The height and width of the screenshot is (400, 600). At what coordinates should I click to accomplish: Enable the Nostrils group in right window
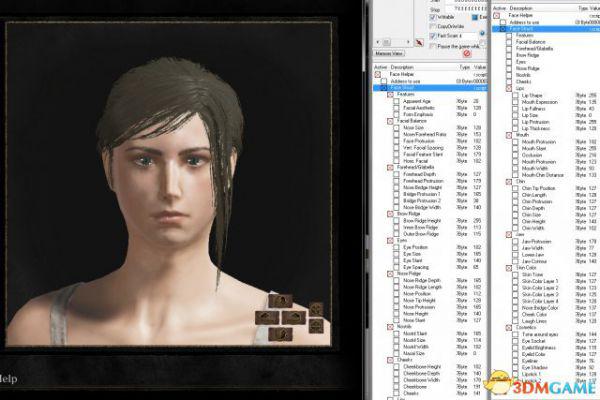[509, 75]
